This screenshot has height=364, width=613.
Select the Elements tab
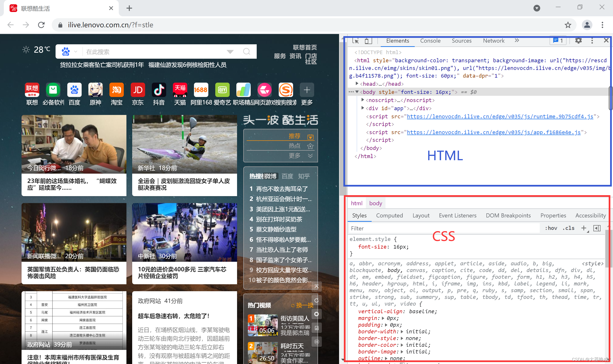pyautogui.click(x=397, y=41)
